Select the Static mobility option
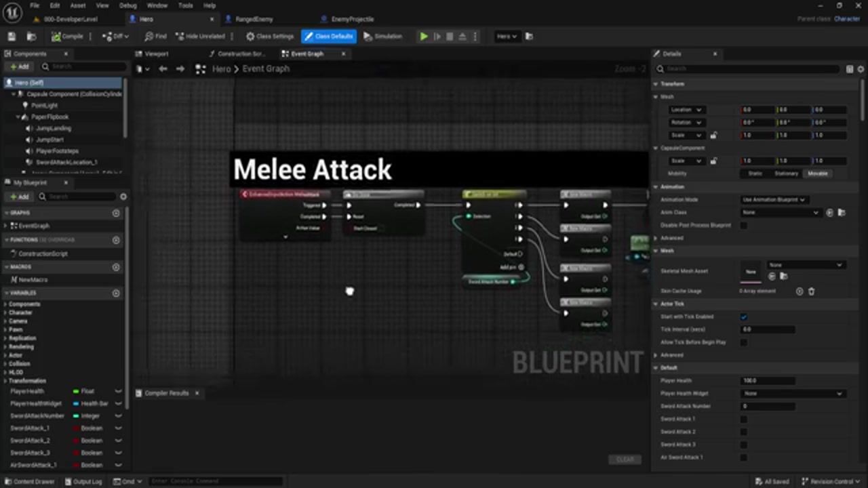The image size is (868, 488). [753, 174]
